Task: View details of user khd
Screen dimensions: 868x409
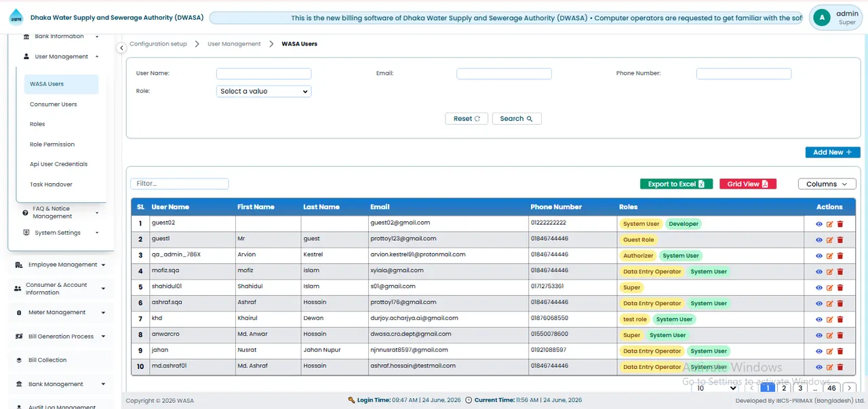Action: tap(819, 319)
